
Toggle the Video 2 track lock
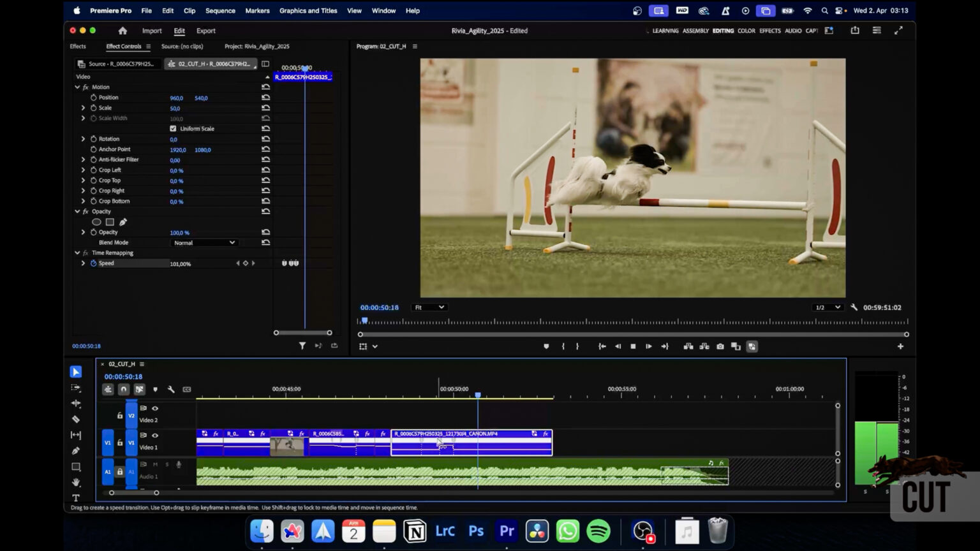(120, 415)
